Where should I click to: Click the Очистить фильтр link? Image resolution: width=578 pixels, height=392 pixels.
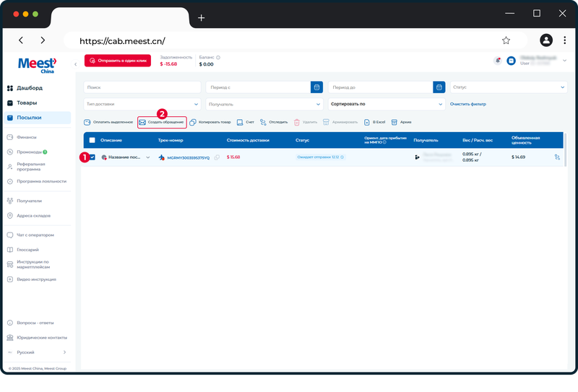coord(467,104)
